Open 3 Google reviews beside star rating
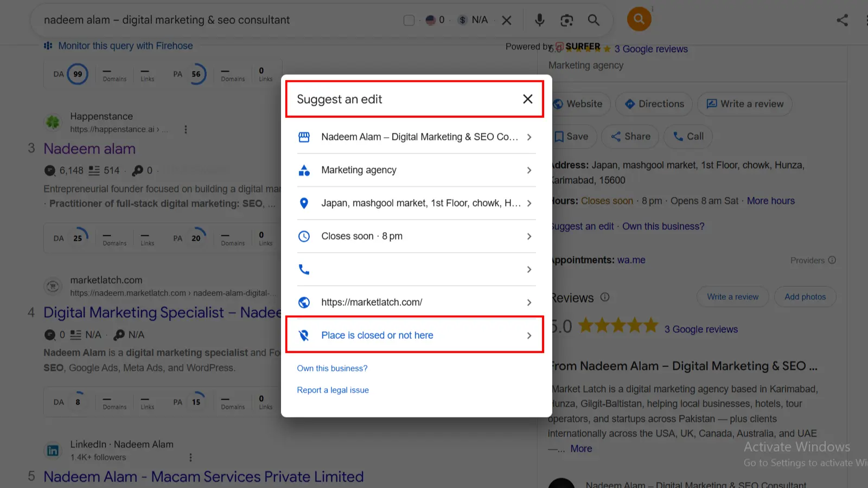The height and width of the screenshot is (488, 868). coord(701,329)
